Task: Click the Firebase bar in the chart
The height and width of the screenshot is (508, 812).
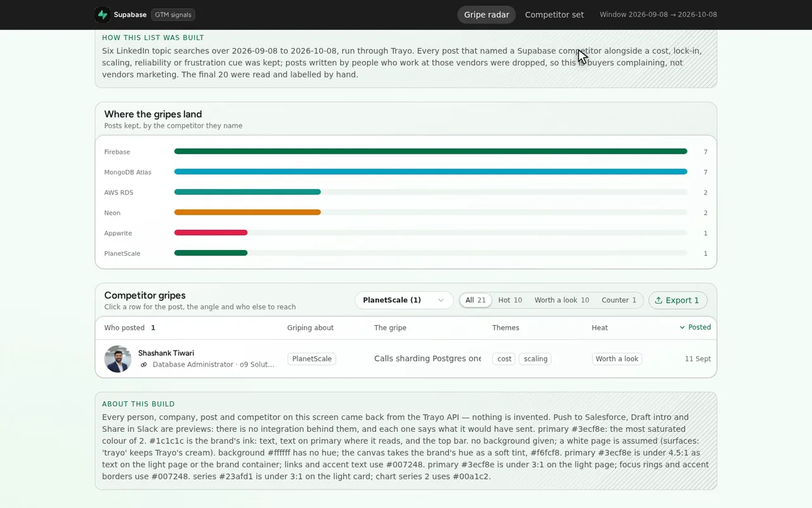Action: 431,152
